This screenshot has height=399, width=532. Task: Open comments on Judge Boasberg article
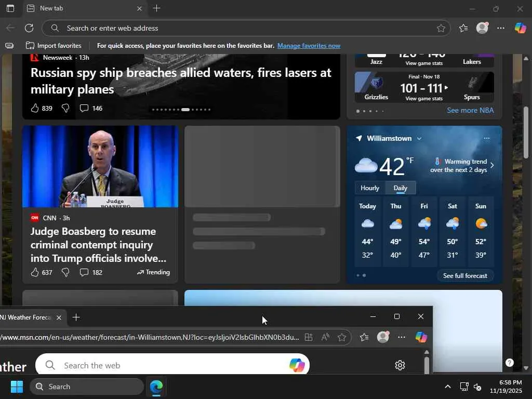pos(84,272)
